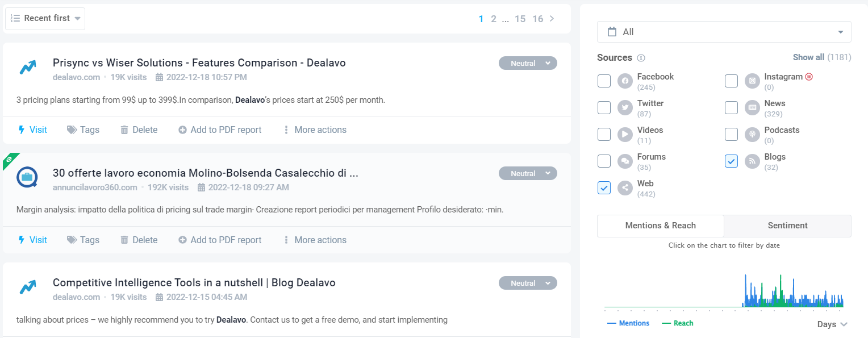Expand the All date range dropdown
Viewport: 868px width, 338px height.
[724, 32]
